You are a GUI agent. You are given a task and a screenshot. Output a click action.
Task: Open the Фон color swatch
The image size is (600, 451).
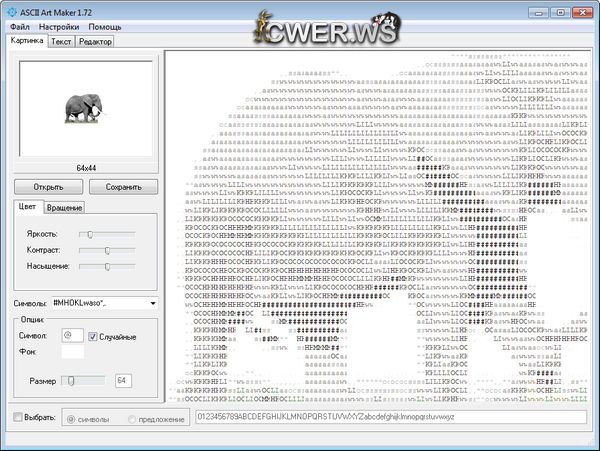(72, 352)
